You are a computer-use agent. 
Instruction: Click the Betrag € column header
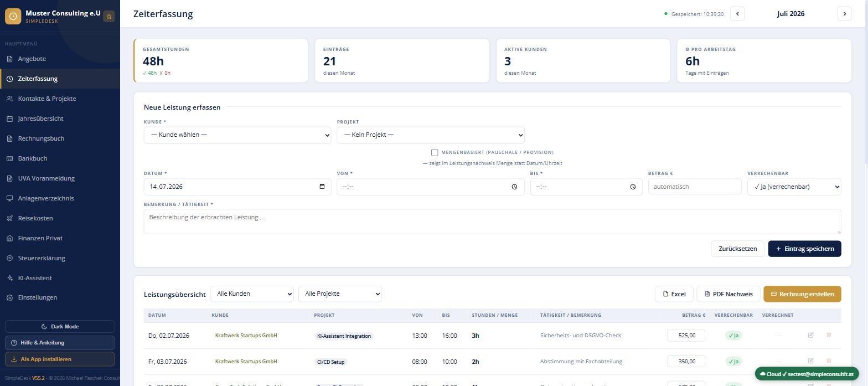click(x=694, y=315)
